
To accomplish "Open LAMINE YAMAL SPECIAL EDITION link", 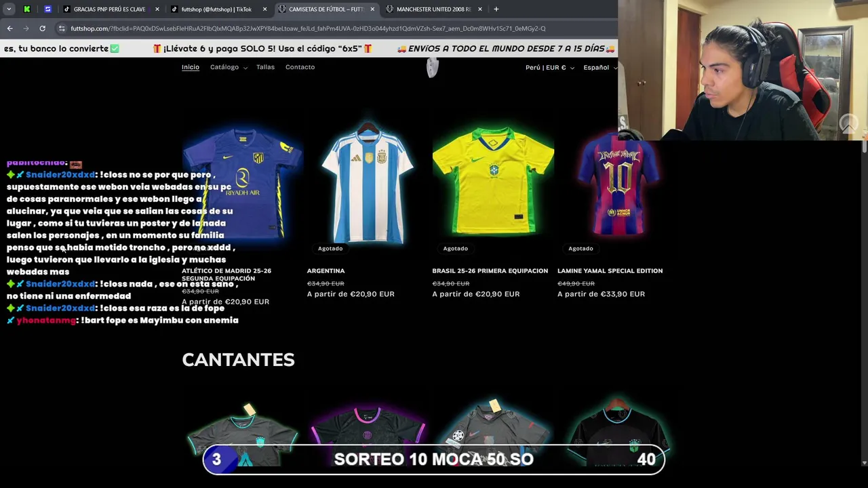I will pos(610,270).
